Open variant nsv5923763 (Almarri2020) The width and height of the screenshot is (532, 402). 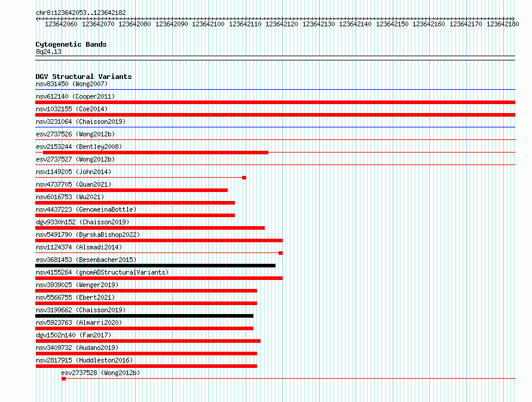[x=79, y=322]
